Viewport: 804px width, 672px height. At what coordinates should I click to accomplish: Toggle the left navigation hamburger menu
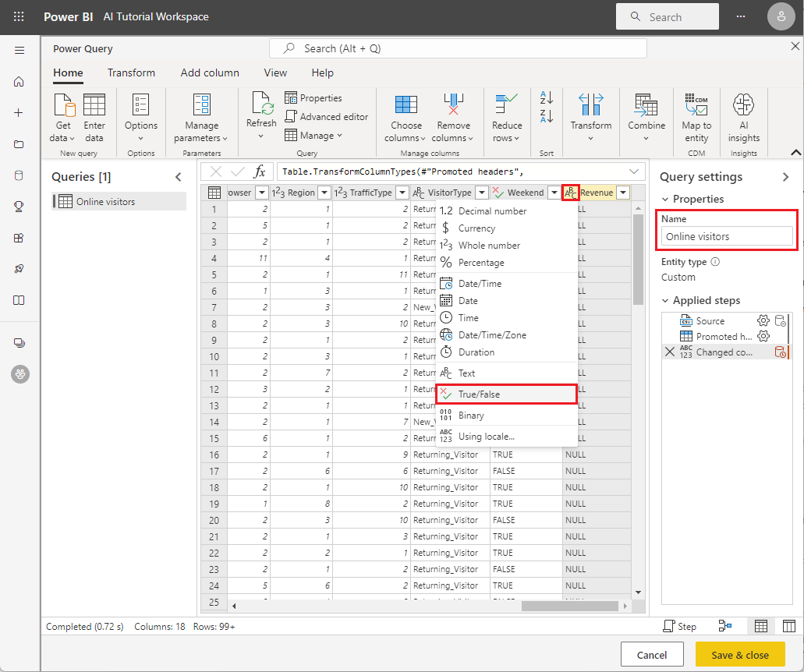tap(19, 50)
